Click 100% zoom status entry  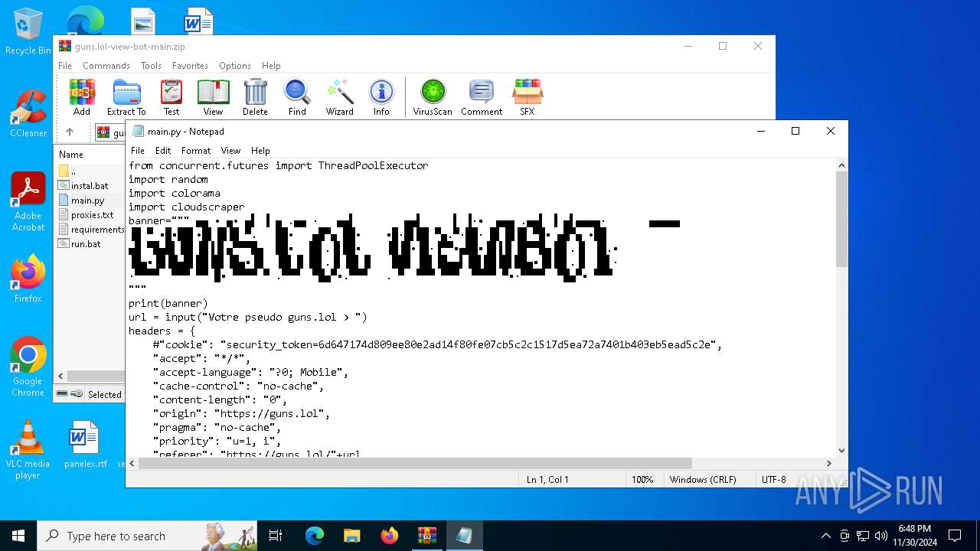(x=642, y=480)
